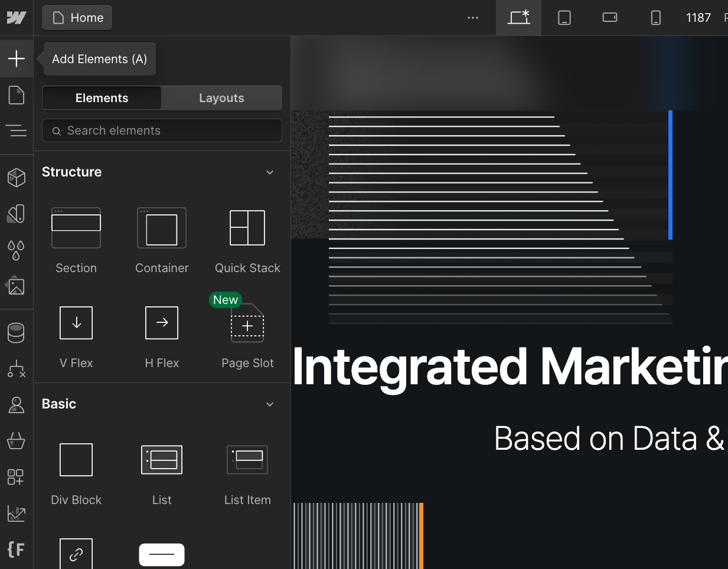Focus the Search elements field
The image size is (728, 569).
[x=162, y=130]
